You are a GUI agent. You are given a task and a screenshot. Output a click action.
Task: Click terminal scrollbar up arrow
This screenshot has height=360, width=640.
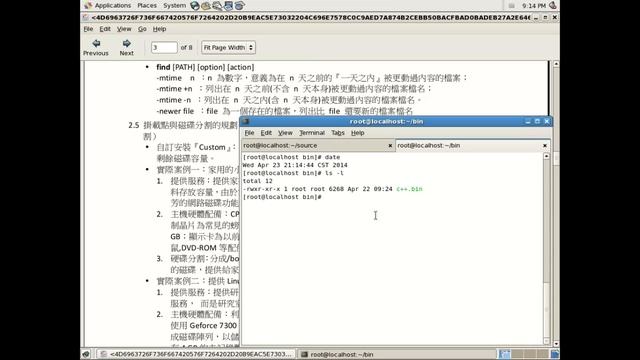point(547,156)
